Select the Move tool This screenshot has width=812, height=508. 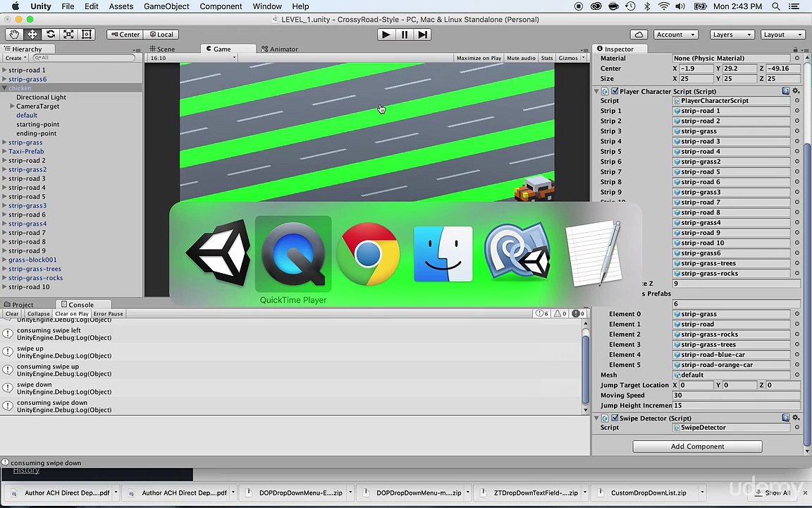32,34
